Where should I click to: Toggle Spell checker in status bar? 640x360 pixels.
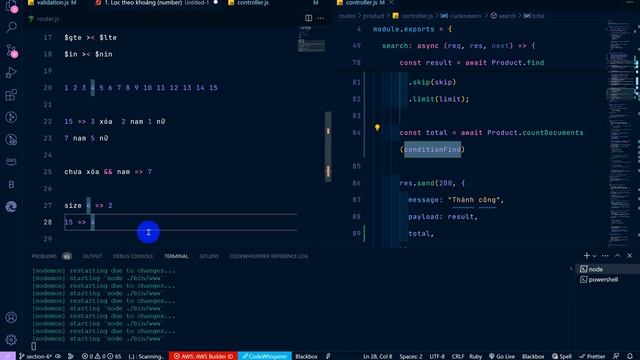(562, 356)
